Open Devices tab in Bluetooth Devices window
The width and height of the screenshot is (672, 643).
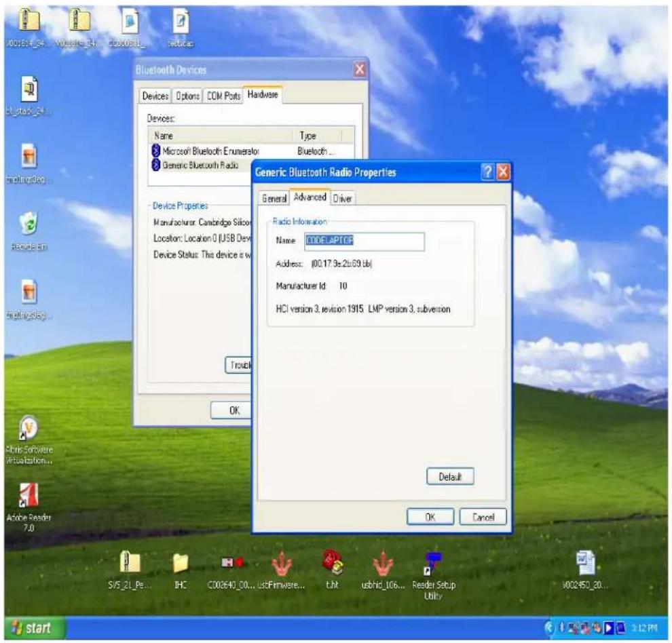(x=155, y=96)
